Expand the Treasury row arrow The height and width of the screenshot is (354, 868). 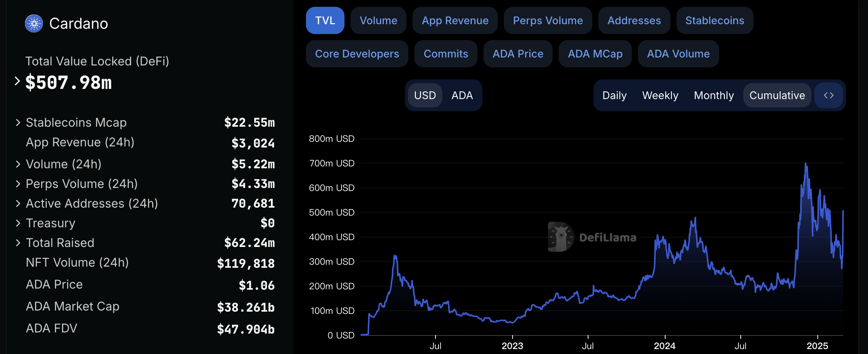(x=18, y=223)
